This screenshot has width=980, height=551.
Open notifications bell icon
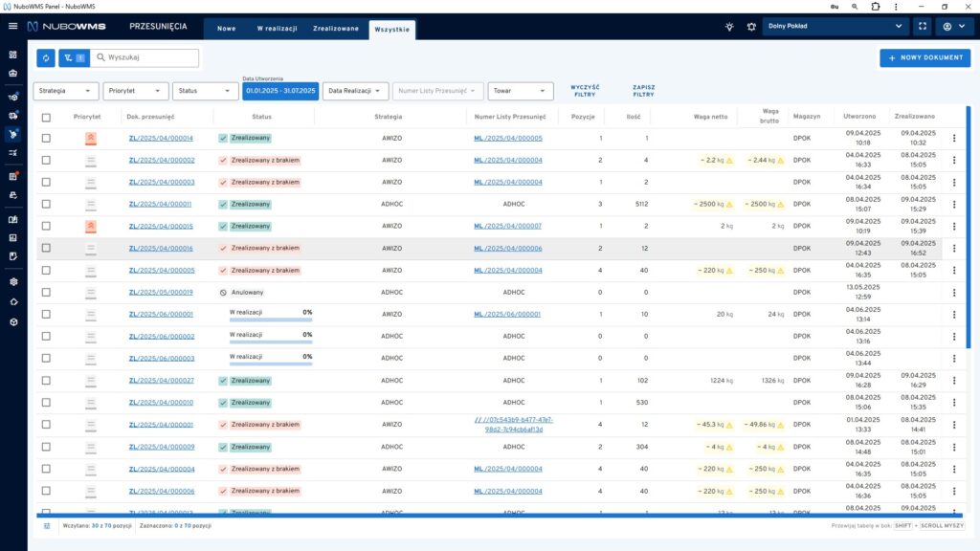[751, 27]
